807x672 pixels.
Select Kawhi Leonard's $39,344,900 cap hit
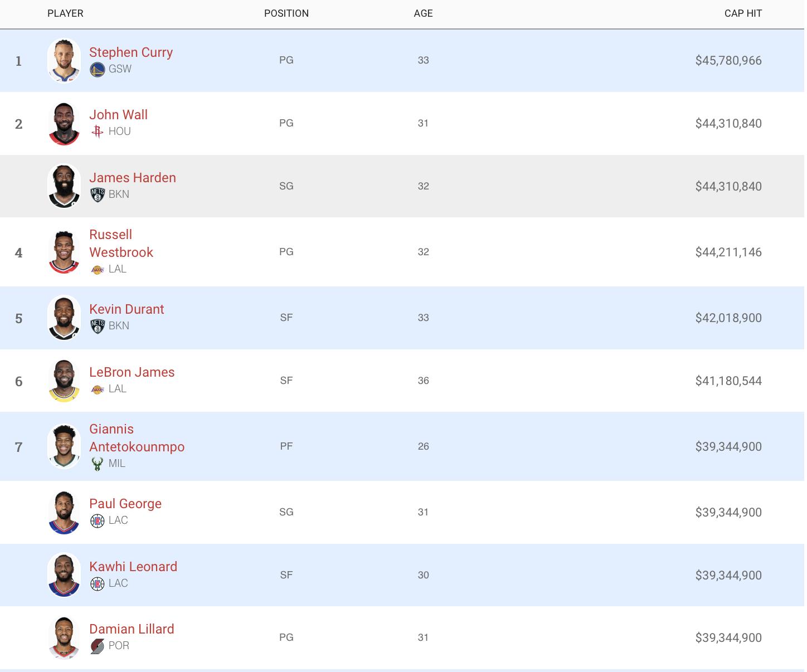click(728, 575)
